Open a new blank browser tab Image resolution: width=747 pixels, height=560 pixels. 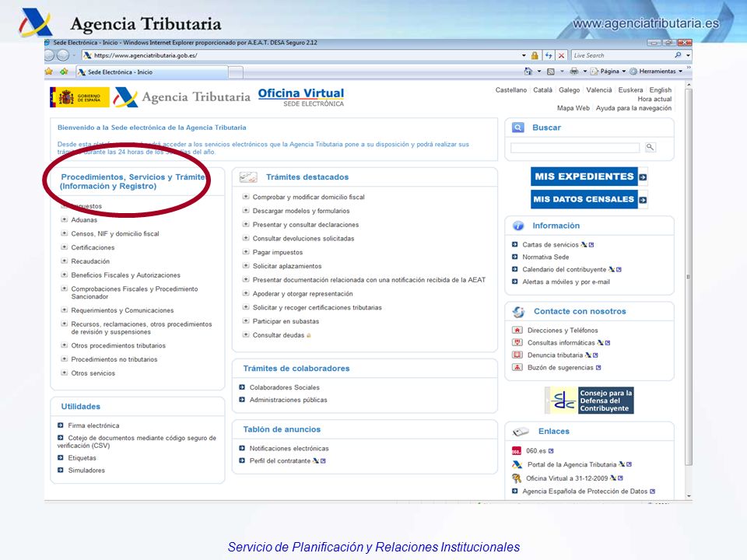tap(236, 72)
